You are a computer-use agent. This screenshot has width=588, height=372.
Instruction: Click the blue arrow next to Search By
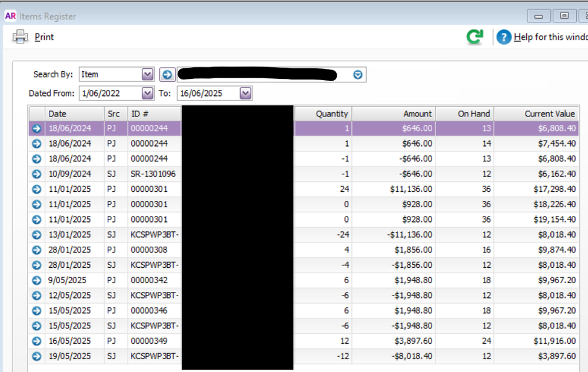[x=167, y=74]
